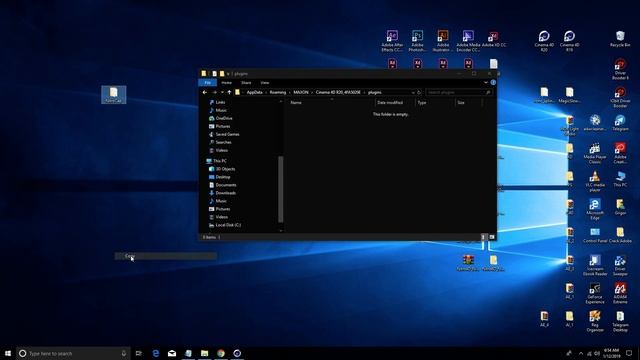Select Driver Booster 6 desktop icon
The image size is (640, 360).
[x=620, y=69]
